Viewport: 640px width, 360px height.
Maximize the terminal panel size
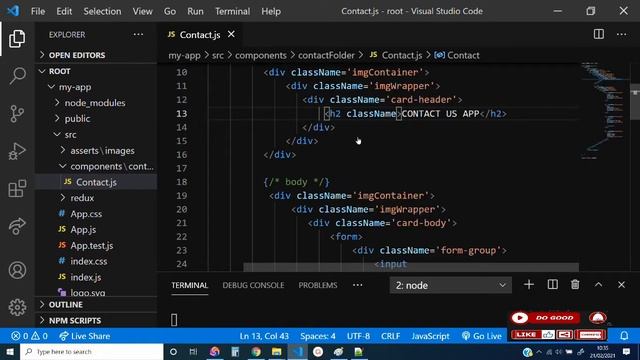point(598,284)
